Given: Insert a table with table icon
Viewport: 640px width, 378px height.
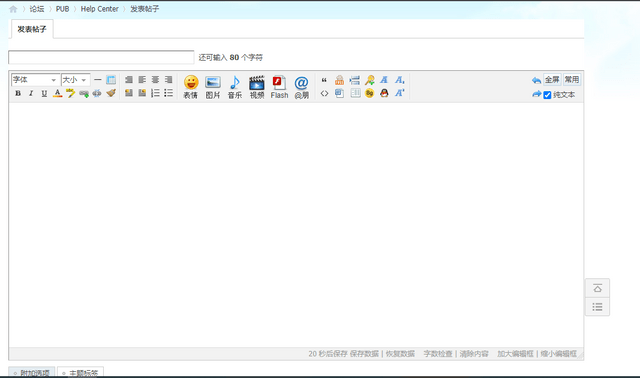Looking at the screenshot, I should 111,80.
